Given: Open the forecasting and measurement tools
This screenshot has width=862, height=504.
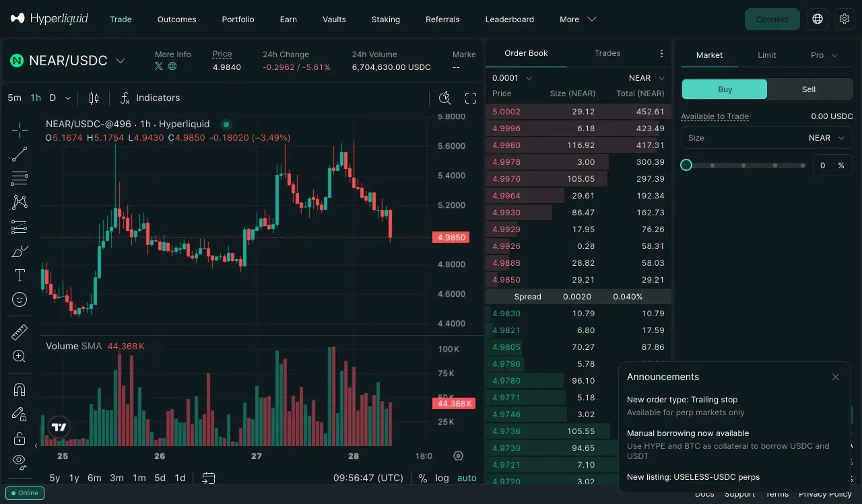Looking at the screenshot, I should (20, 227).
